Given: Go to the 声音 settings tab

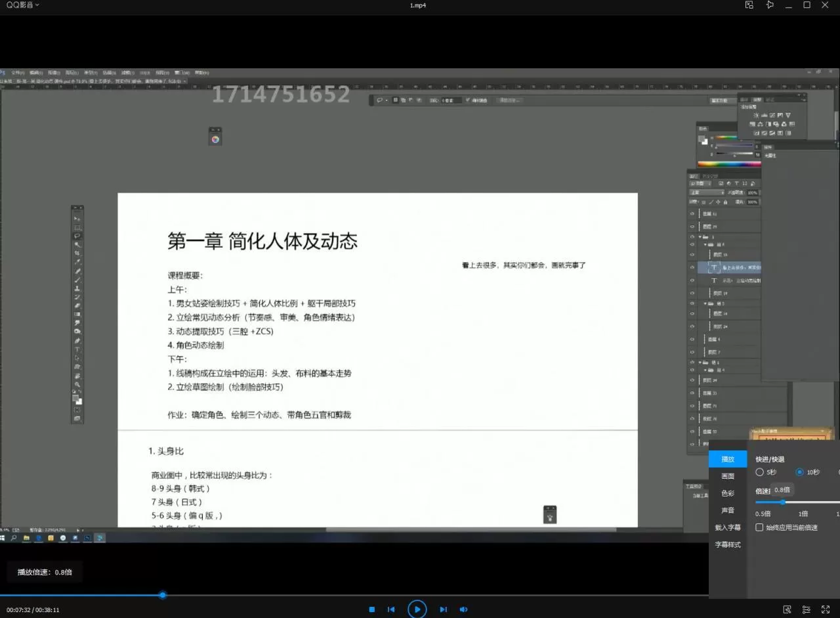Looking at the screenshot, I should click(x=728, y=510).
